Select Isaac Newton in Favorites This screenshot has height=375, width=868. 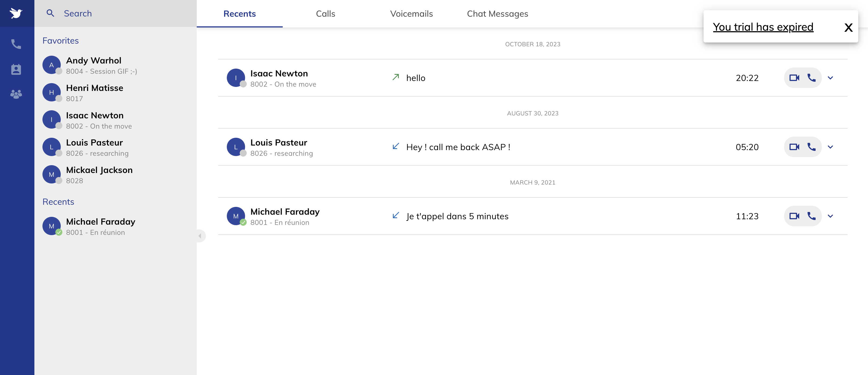tap(116, 120)
